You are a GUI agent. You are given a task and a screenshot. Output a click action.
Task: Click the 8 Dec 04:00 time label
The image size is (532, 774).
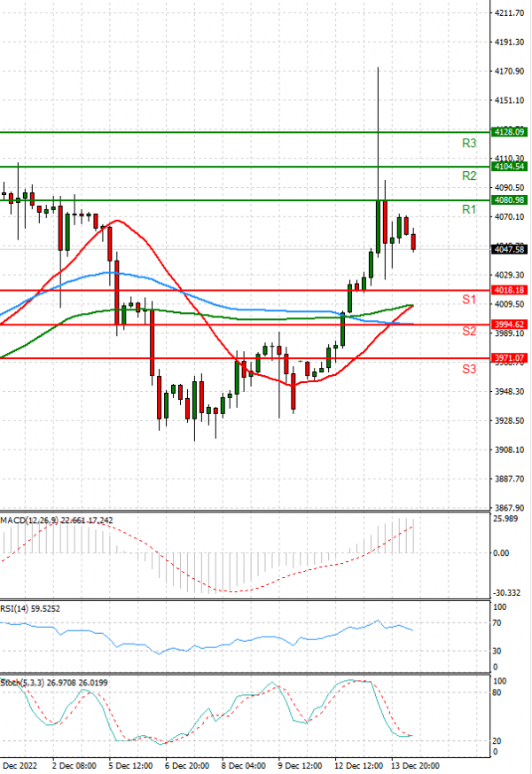point(244,766)
